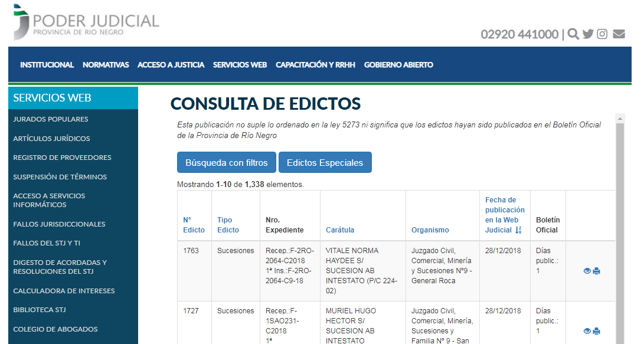This screenshot has width=644, height=344.
Task: Click the Búsqueda con filtros button
Action: pos(227,163)
